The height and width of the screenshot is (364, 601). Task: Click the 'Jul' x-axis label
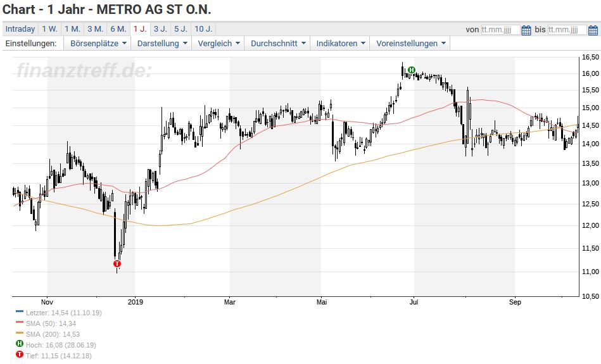point(414,302)
